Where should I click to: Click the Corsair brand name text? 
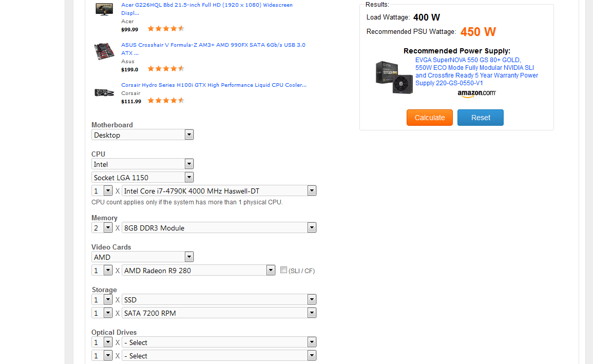131,93
